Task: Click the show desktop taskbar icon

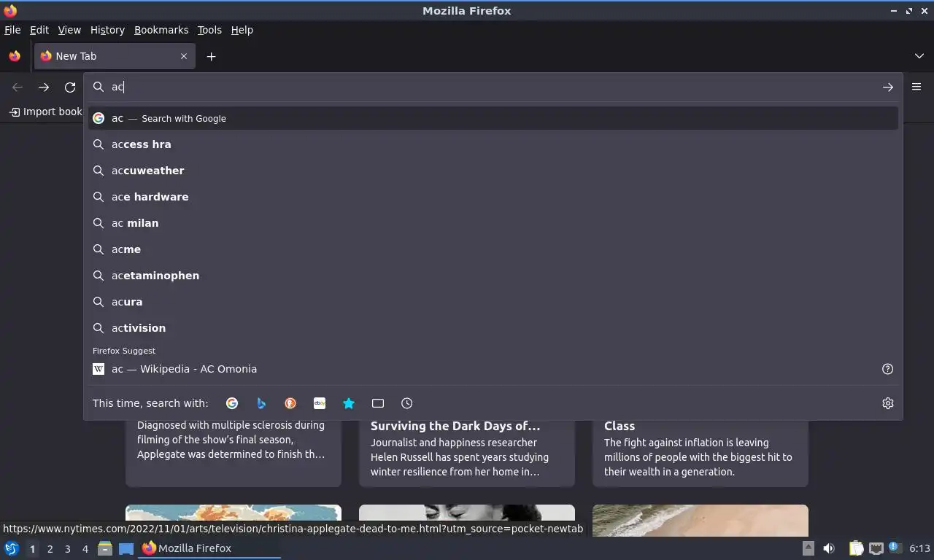Action: click(x=126, y=548)
